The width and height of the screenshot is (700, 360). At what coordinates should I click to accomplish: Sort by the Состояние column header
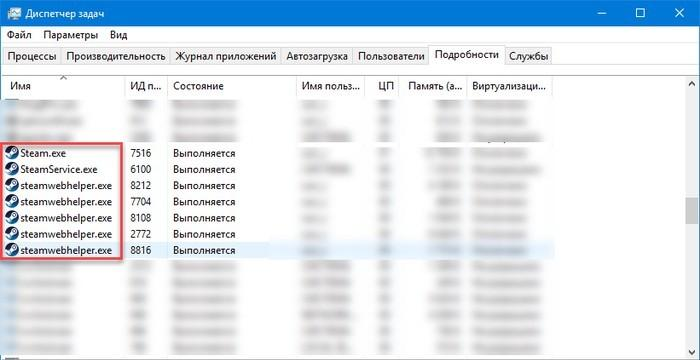point(232,86)
